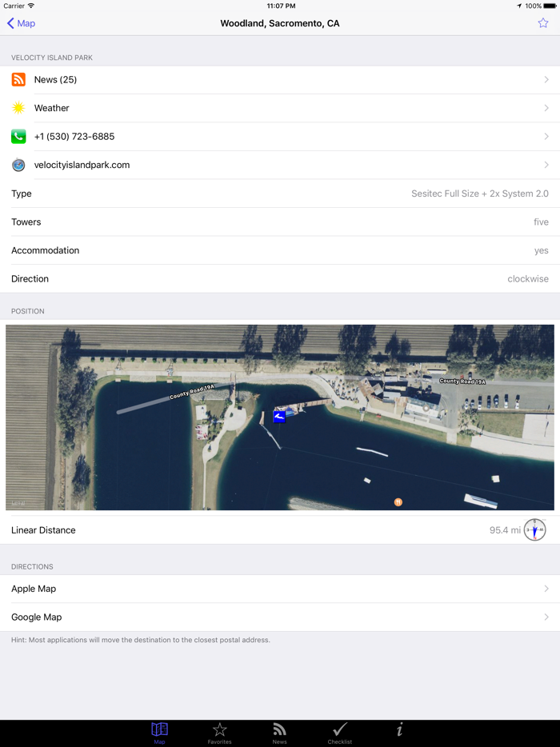Tap the orange RSS news icon
Viewport: 560px width, 747px height.
pos(18,79)
